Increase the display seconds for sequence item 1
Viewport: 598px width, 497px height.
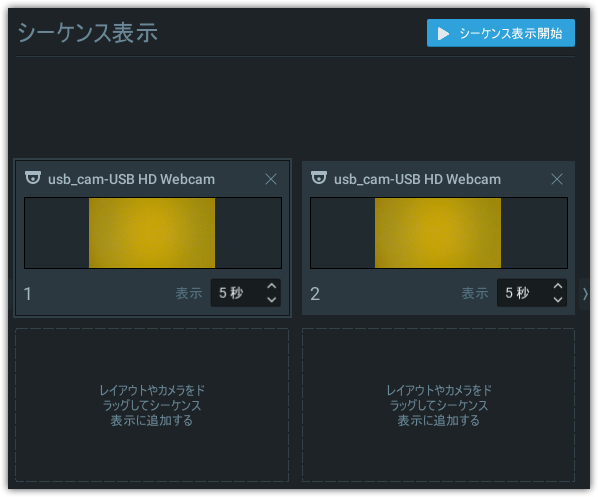pos(272,286)
